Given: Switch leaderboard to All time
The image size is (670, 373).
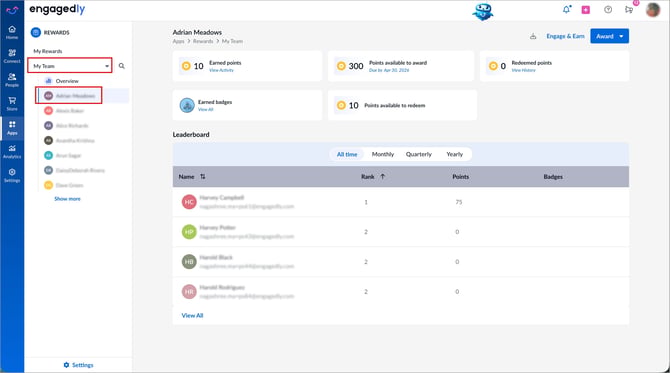Looking at the screenshot, I should click(x=347, y=154).
